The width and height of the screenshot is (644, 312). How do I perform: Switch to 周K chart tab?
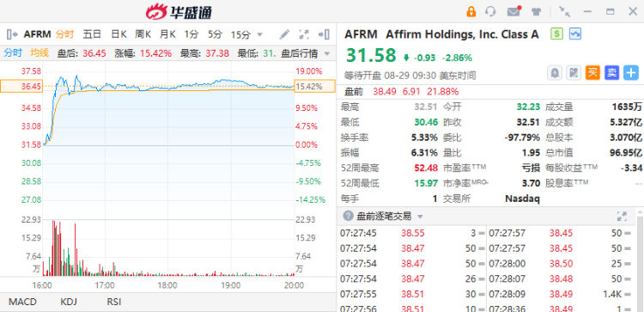[x=143, y=34]
